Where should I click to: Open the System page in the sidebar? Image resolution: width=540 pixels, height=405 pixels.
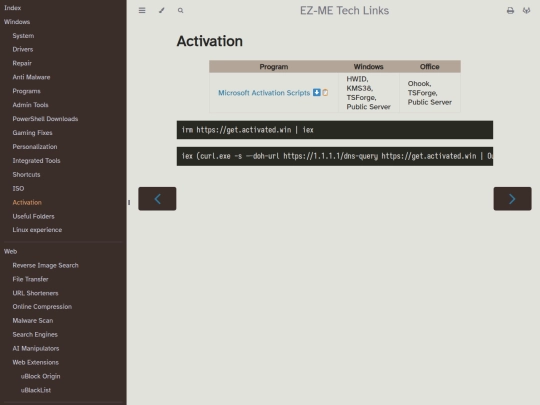(x=23, y=35)
